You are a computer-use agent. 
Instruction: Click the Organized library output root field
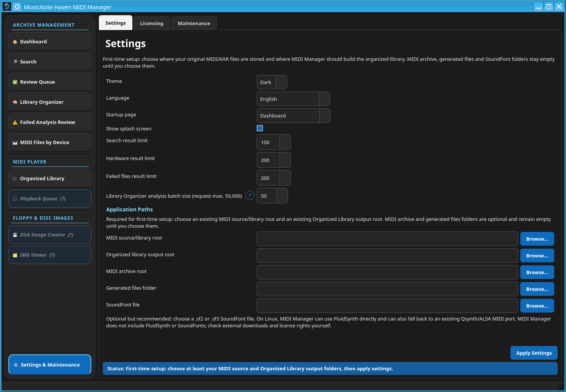(387, 256)
